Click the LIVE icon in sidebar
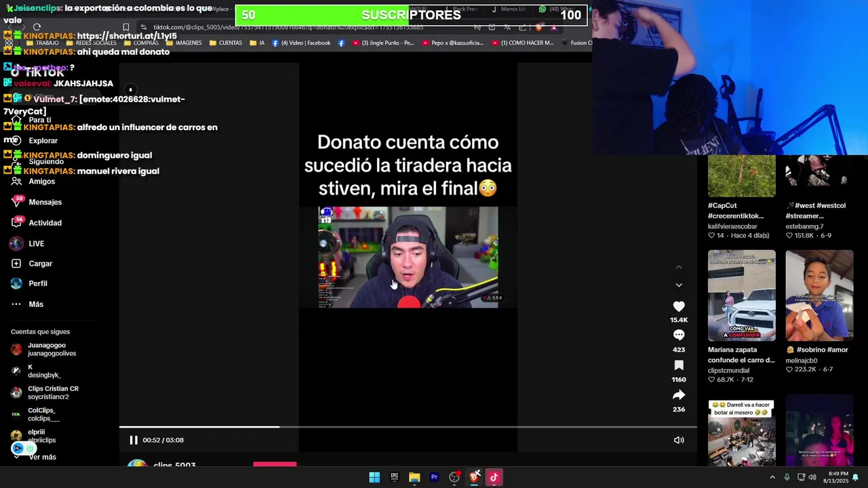 [16, 243]
